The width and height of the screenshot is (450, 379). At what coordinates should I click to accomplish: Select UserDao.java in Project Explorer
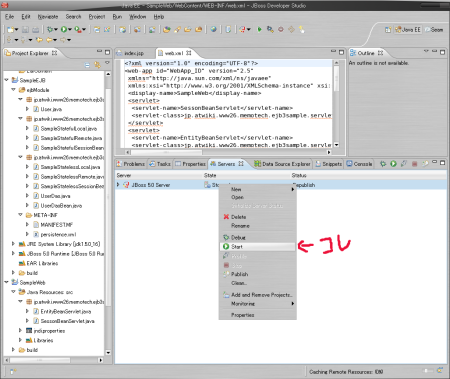pos(52,196)
